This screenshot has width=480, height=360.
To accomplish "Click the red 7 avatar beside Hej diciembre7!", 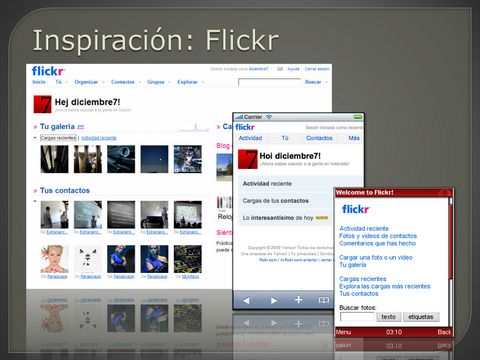I will point(42,104).
